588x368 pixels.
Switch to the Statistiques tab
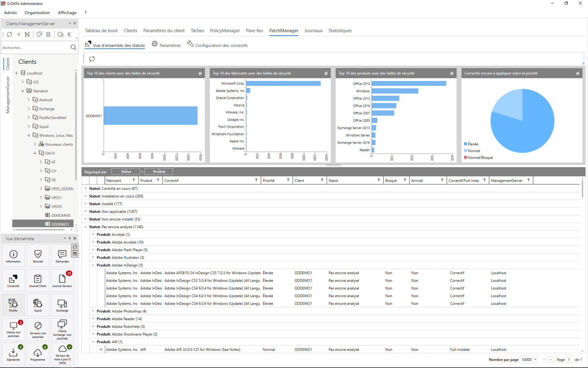point(340,31)
